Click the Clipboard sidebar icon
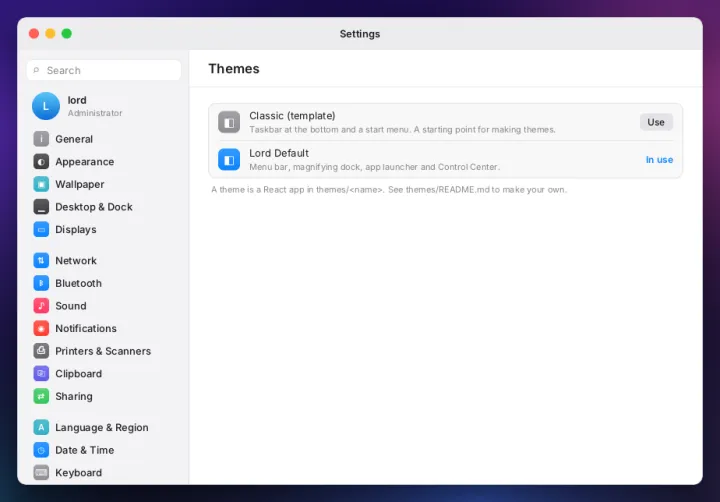Image resolution: width=720 pixels, height=502 pixels. point(41,373)
